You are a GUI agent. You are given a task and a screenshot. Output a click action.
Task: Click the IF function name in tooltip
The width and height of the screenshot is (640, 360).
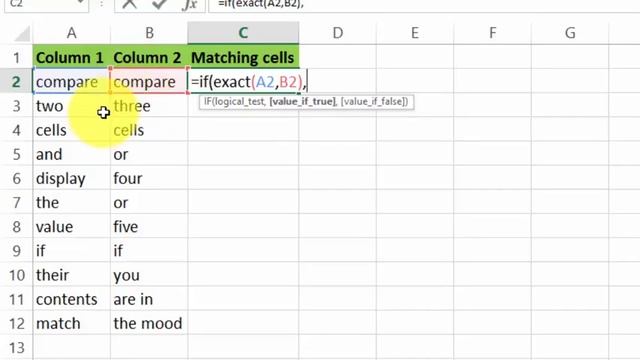point(208,102)
